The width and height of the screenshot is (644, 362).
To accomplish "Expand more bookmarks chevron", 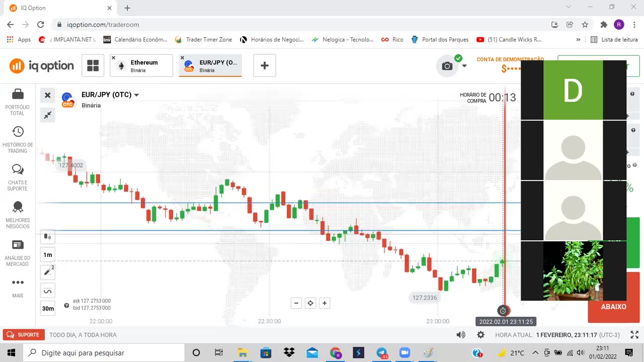I will pyautogui.click(x=578, y=39).
